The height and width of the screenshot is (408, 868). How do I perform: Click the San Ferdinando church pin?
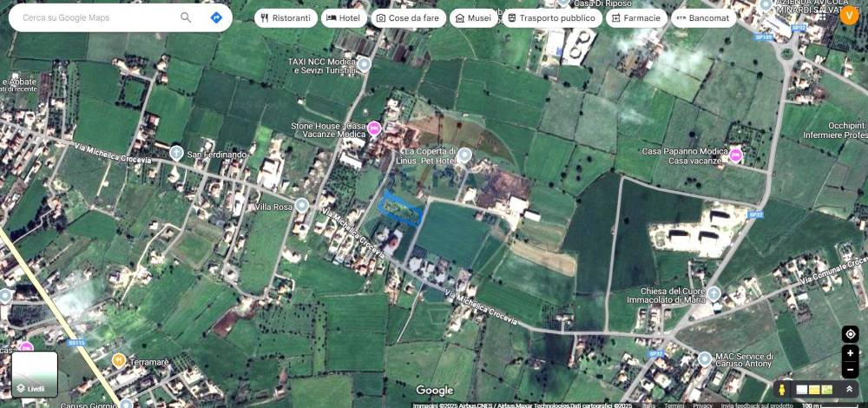[x=176, y=154]
